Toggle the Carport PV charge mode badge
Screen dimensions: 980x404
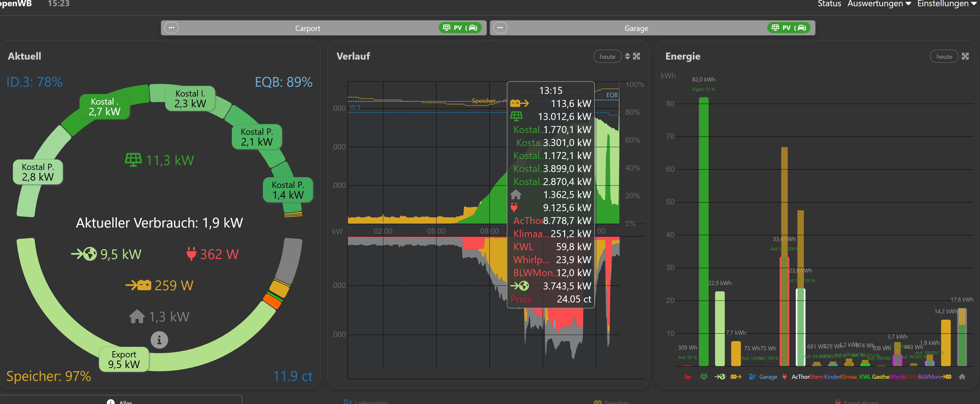(x=460, y=28)
